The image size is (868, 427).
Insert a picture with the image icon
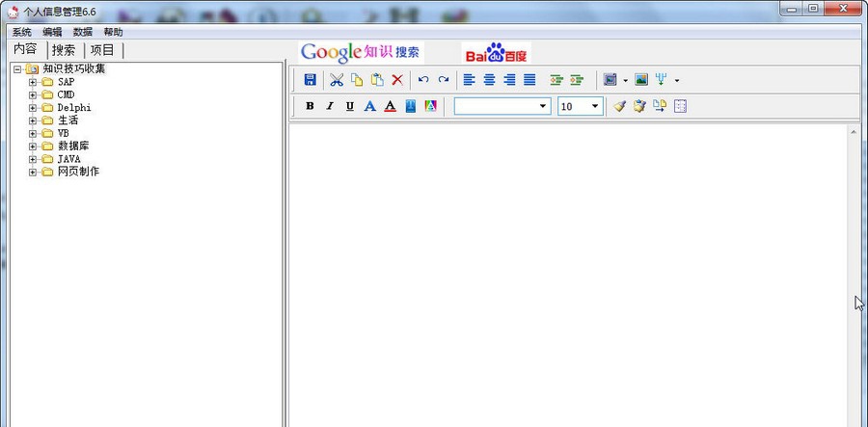click(641, 80)
